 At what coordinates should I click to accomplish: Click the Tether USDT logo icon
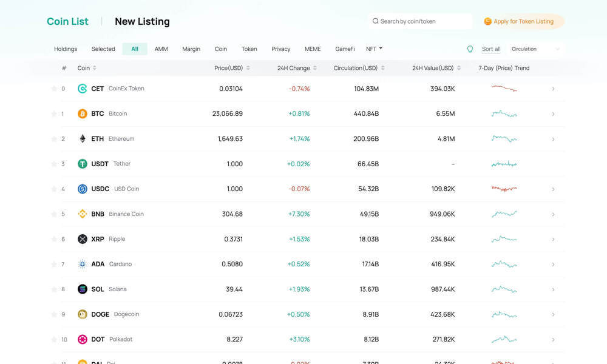[82, 164]
